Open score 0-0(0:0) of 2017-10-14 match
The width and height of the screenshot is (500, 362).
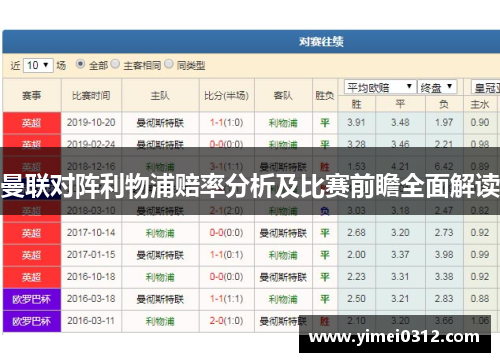point(227,233)
